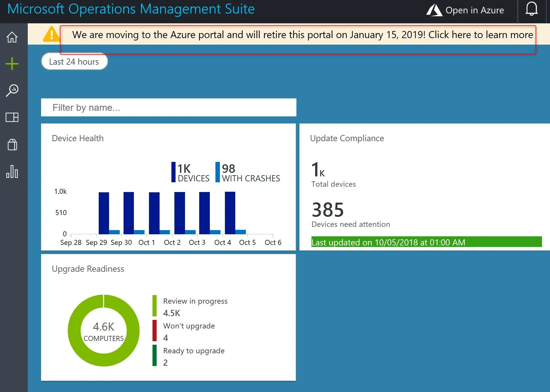Open the Upgrade Readiness tile title
This screenshot has height=392, width=550.
pos(88,269)
